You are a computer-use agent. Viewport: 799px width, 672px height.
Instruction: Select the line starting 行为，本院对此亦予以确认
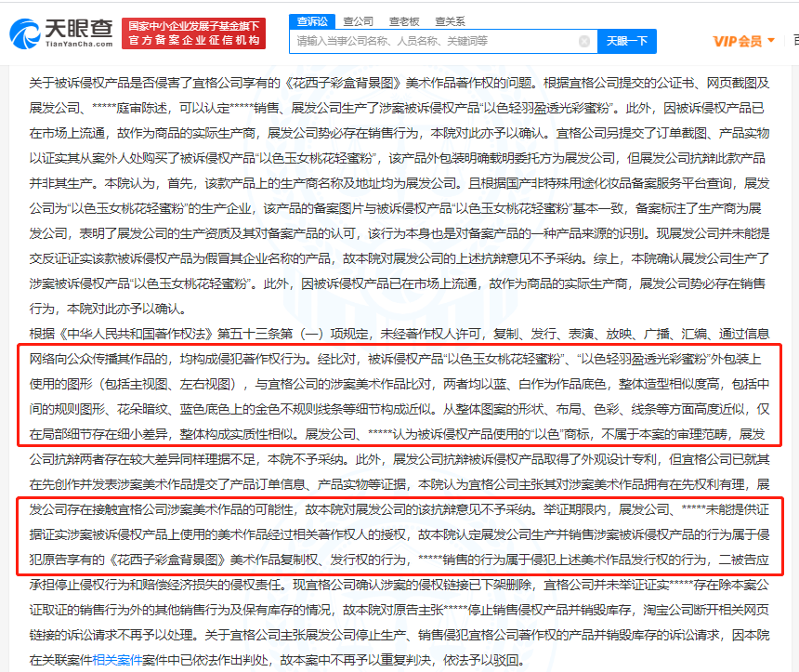click(x=108, y=309)
